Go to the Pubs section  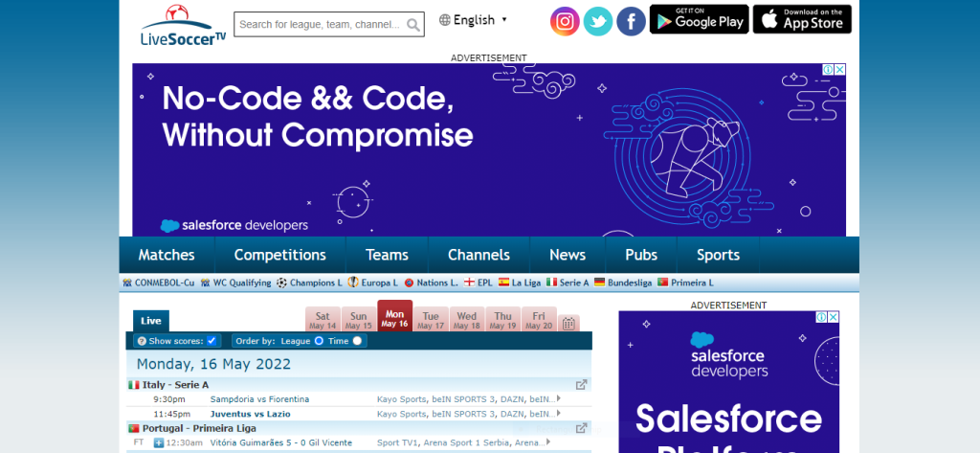pos(641,255)
